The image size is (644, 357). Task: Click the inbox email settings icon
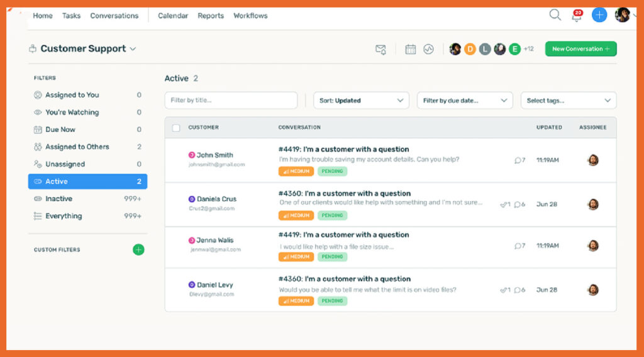[x=380, y=49]
